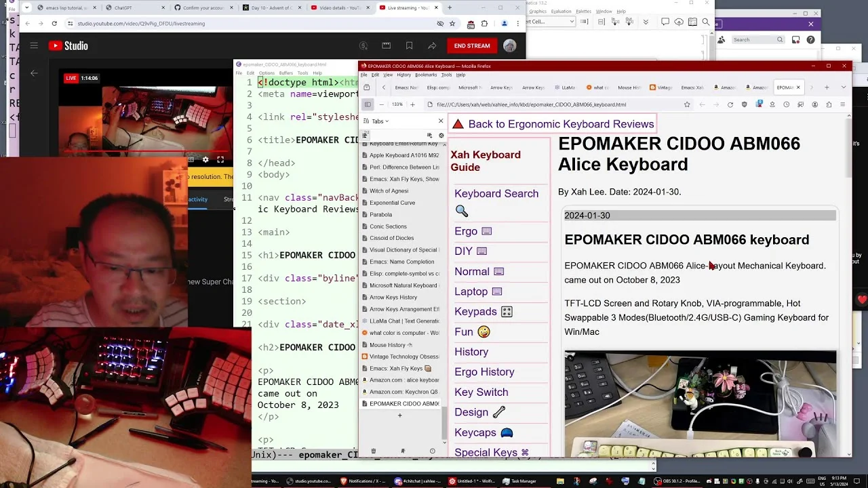Open the list all tabs chevron in Firefox
Image resolution: width=868 pixels, height=488 pixels.
click(x=844, y=87)
